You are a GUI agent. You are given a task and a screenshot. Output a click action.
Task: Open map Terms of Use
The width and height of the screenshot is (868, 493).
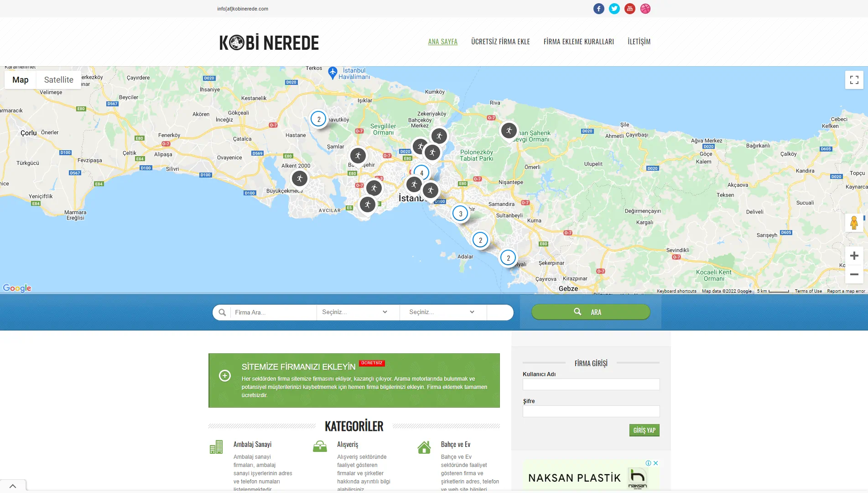pyautogui.click(x=808, y=291)
